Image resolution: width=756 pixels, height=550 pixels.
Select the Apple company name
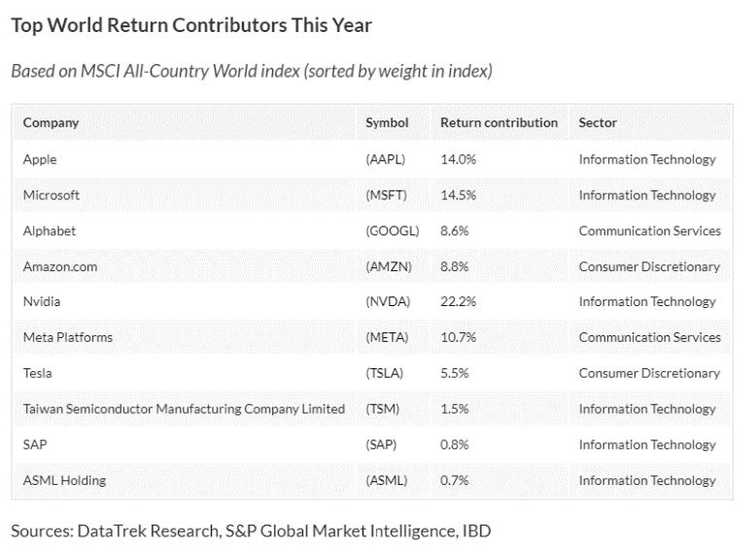pos(40,159)
